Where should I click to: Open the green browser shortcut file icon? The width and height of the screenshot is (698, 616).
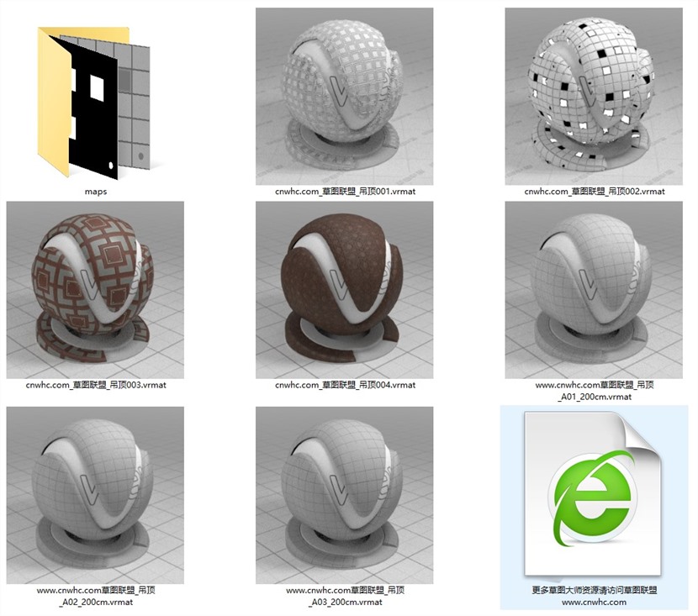594,493
